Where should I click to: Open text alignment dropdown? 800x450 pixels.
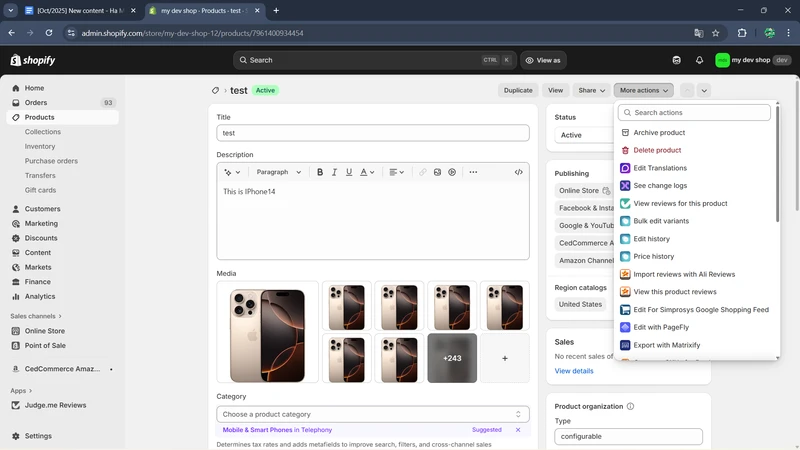pos(396,172)
